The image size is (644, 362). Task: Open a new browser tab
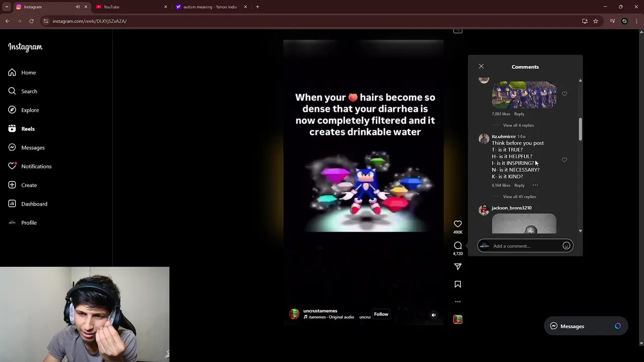(258, 7)
